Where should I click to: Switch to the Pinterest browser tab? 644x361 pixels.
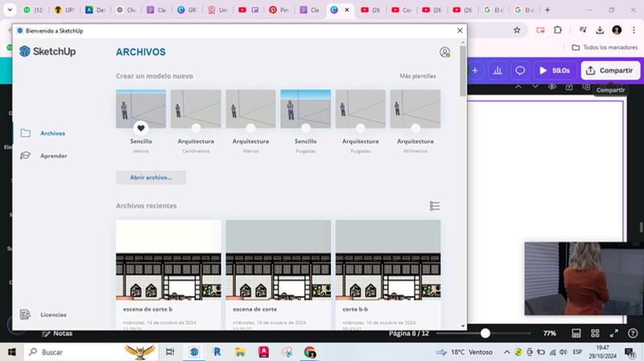279,10
